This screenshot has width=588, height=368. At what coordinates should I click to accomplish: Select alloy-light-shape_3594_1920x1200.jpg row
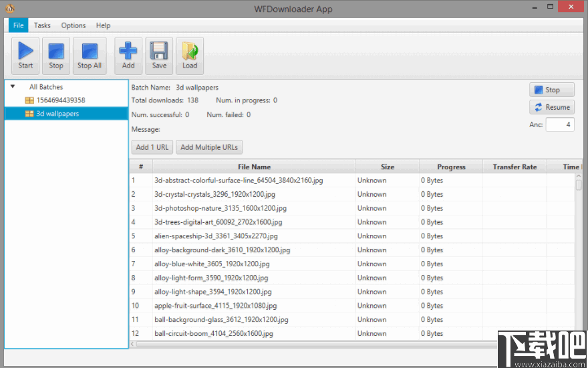tap(352, 292)
